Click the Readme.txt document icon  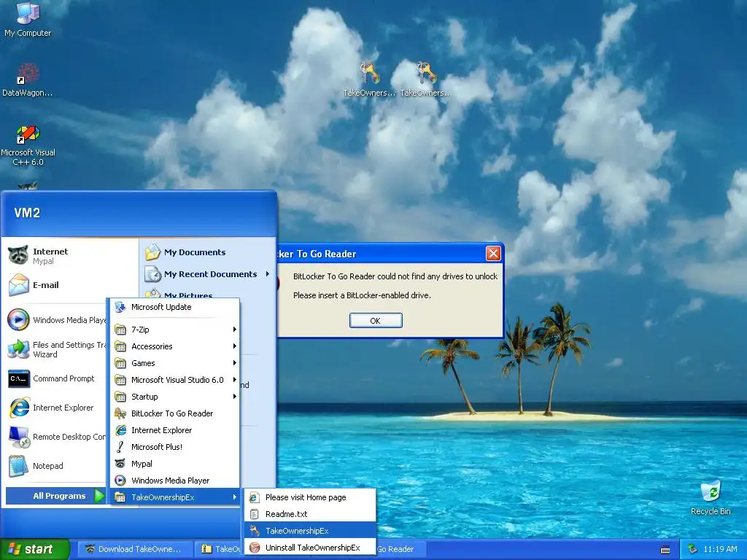tap(255, 514)
